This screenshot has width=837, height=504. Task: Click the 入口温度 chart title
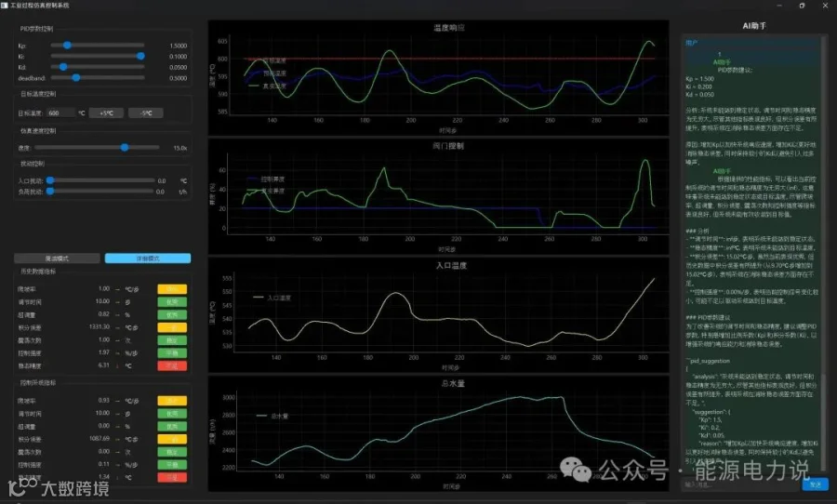pyautogui.click(x=451, y=265)
